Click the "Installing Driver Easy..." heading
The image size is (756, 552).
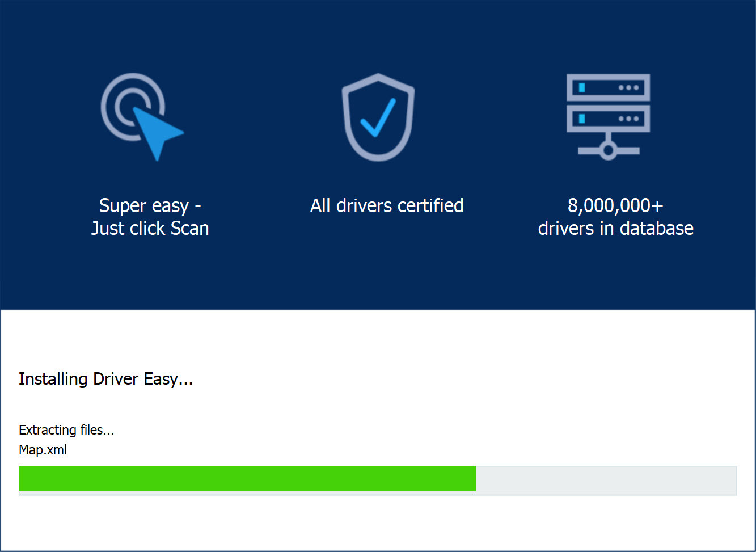106,379
